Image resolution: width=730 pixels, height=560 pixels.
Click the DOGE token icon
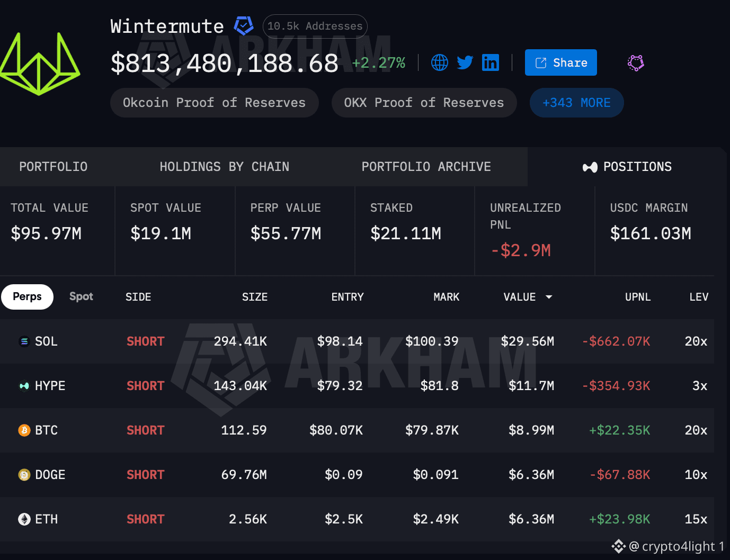(x=24, y=475)
